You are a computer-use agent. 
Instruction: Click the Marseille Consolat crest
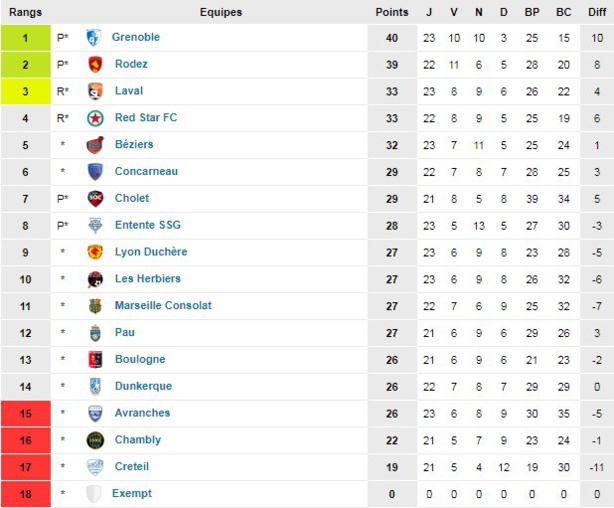click(95, 306)
